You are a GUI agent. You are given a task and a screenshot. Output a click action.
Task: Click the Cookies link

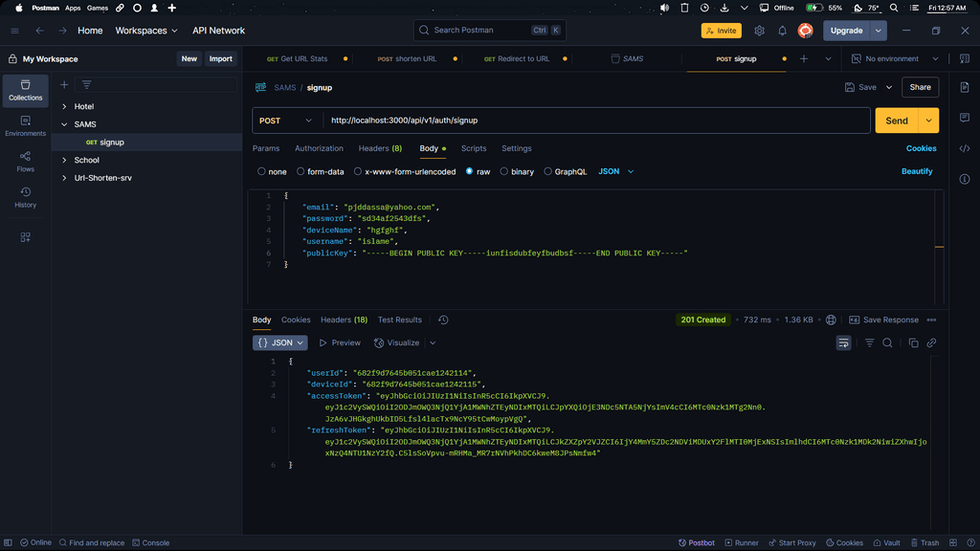pos(922,148)
